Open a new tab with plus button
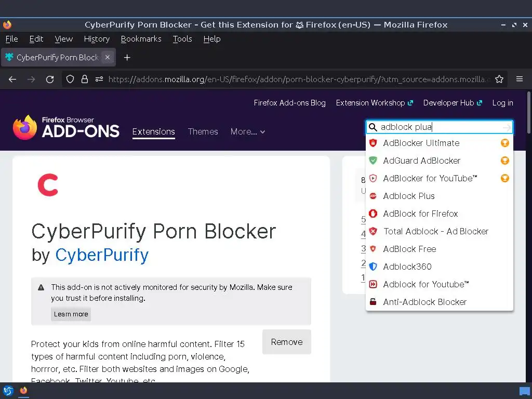 (127, 58)
